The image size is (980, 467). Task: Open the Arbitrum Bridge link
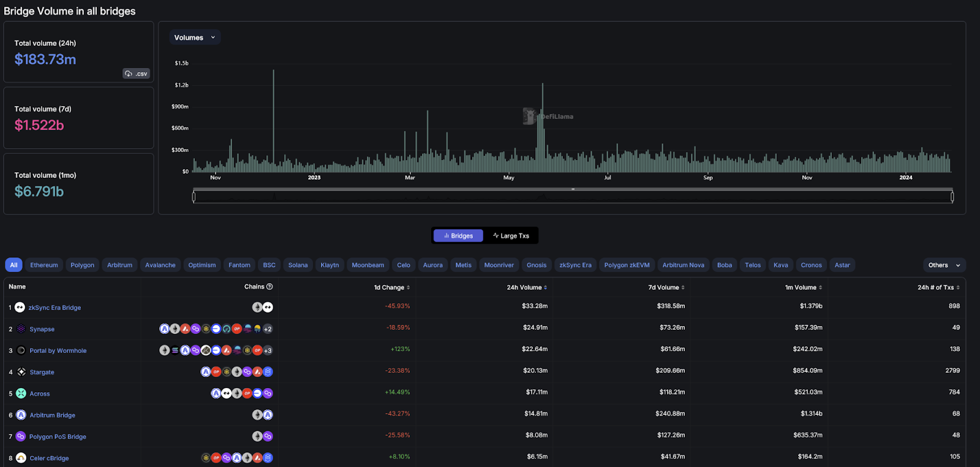[x=53, y=415]
